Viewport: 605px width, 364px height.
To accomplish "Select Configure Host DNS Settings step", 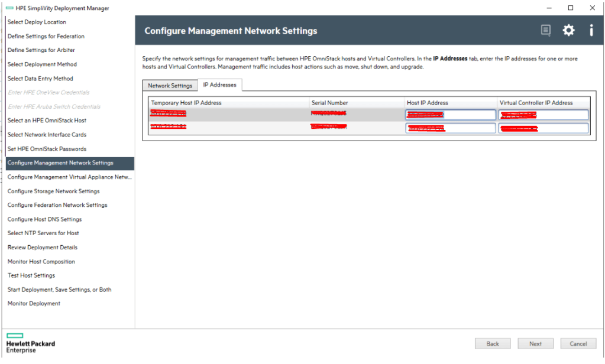I will tap(44, 219).
